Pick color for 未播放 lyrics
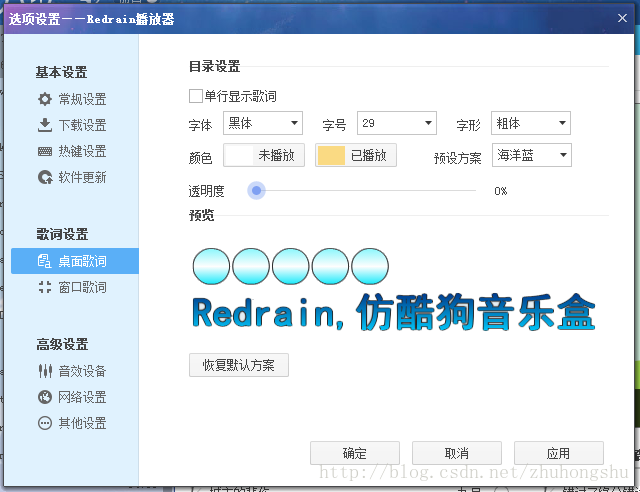The height and width of the screenshot is (492, 640). pos(264,155)
